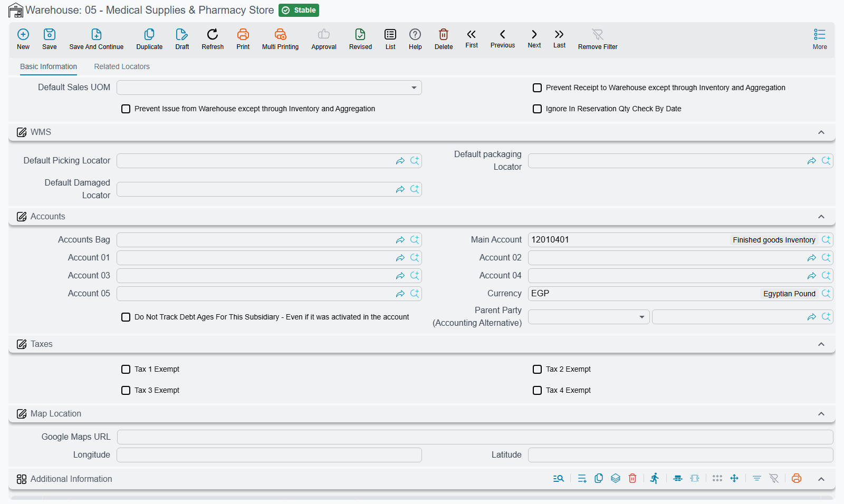The image size is (844, 504).
Task: Check Tax 4 Exempt
Action: tap(537, 391)
